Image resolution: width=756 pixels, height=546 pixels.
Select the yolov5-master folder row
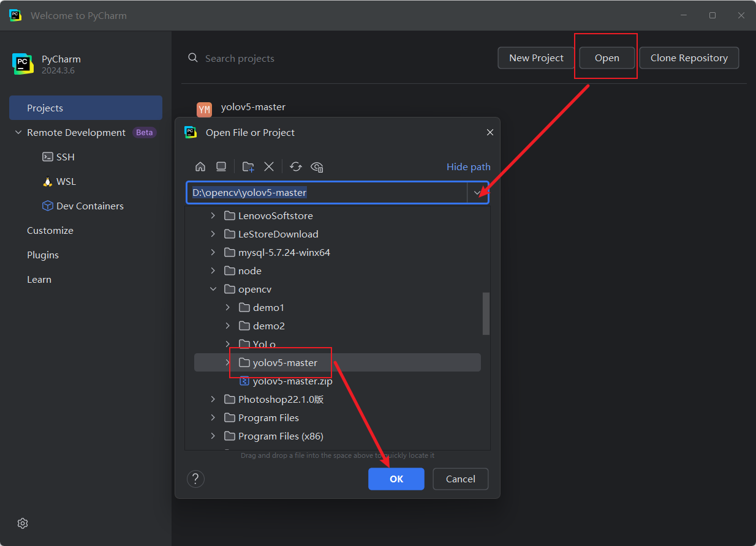(x=338, y=362)
